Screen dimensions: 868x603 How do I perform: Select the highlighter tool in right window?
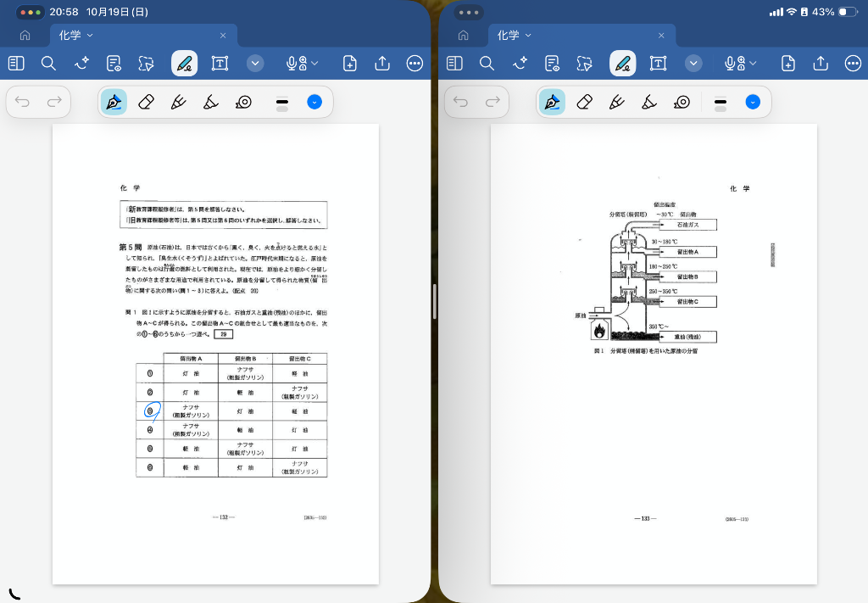[x=649, y=103]
